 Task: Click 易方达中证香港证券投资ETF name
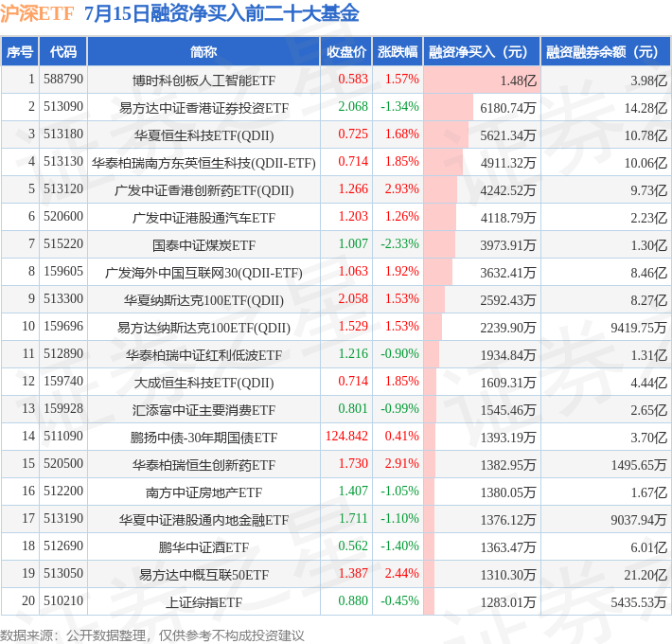tap(203, 108)
